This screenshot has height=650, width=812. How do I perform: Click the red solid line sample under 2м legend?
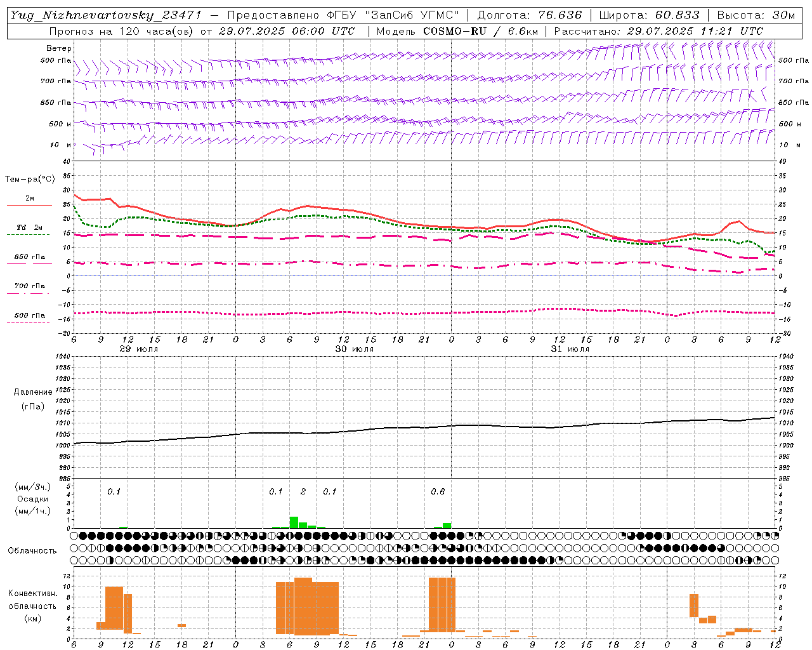point(29,205)
